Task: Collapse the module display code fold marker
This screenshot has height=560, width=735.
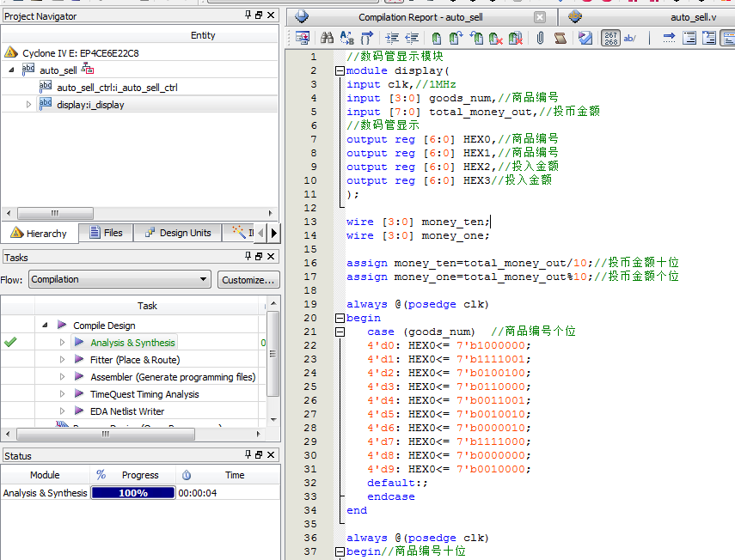Action: tap(340, 70)
